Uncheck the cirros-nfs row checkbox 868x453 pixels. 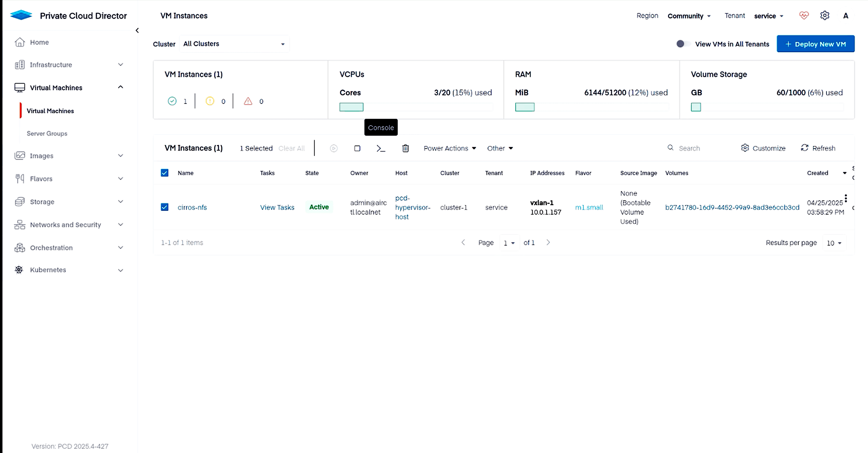[164, 207]
